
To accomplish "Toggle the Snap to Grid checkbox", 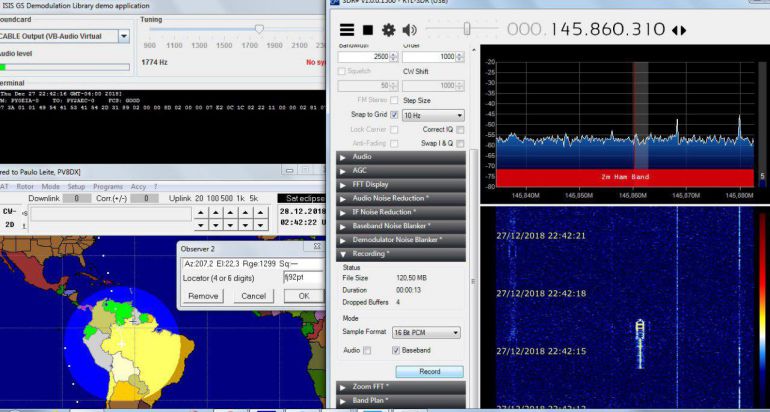I will pos(394,115).
